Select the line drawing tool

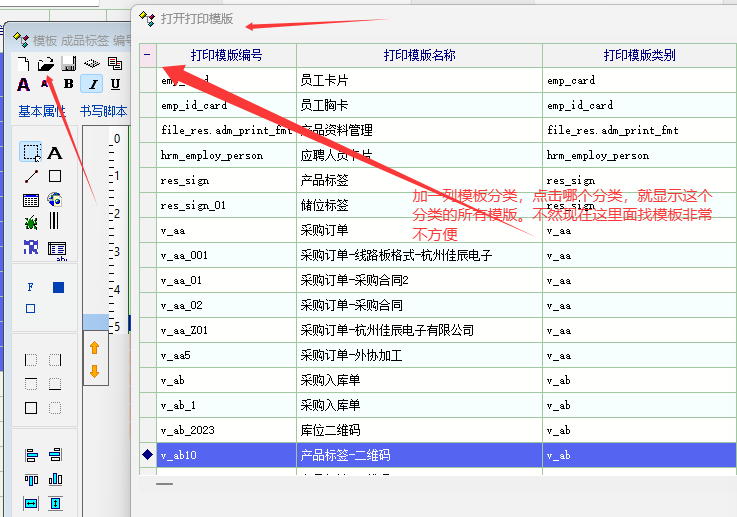click(x=31, y=176)
